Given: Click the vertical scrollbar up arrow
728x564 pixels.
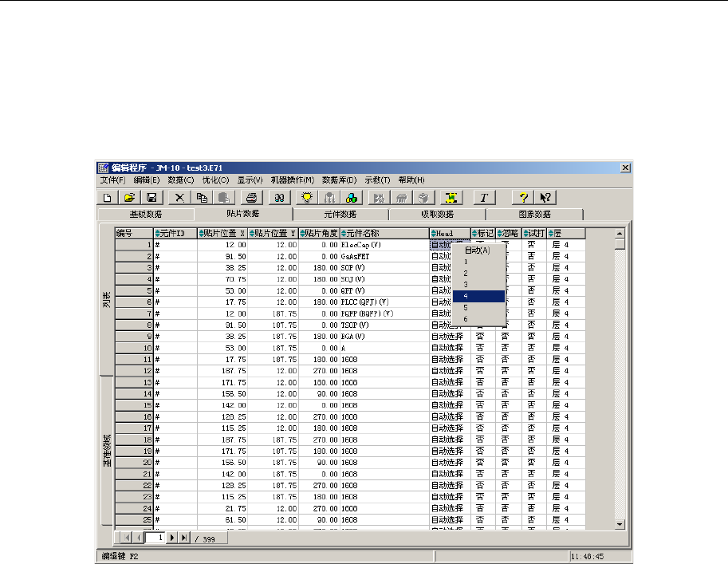Looking at the screenshot, I should (x=620, y=233).
